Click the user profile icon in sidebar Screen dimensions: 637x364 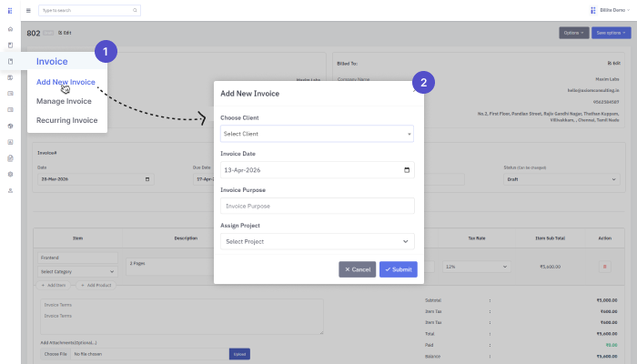point(10,190)
